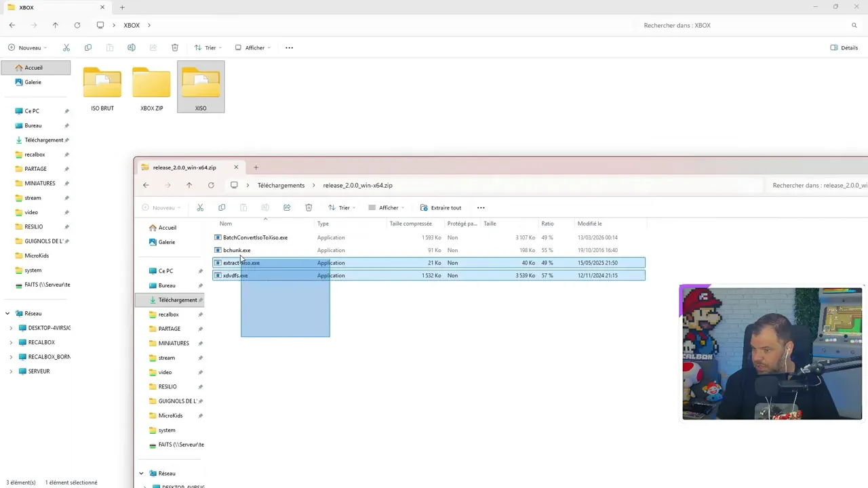This screenshot has width=868, height=488.
Task: Collapse Réseau in zip window sidebar
Action: pyautogui.click(x=141, y=474)
